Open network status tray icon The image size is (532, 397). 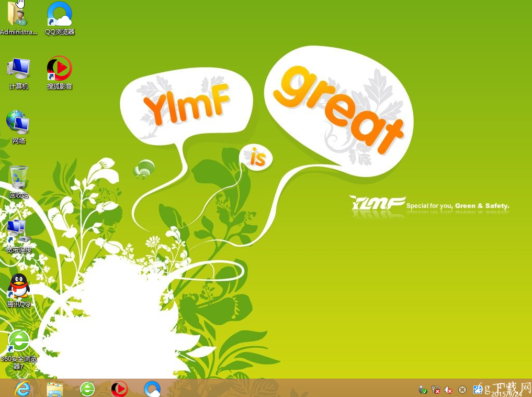coord(436,390)
